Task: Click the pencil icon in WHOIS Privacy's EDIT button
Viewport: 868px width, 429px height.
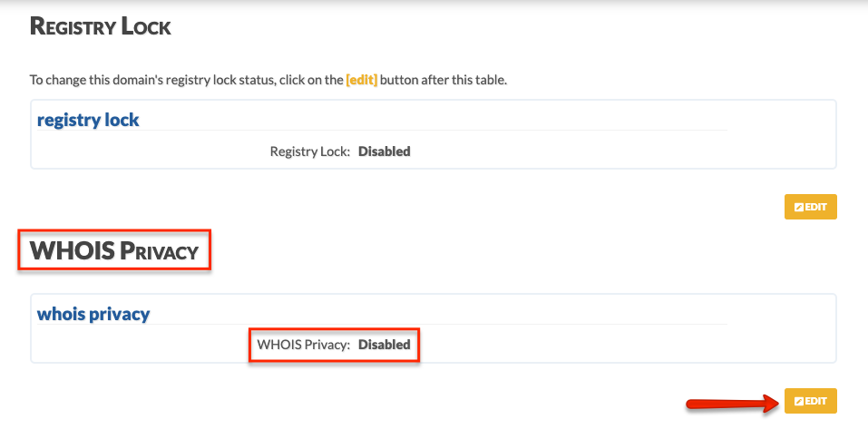Action: pos(798,401)
